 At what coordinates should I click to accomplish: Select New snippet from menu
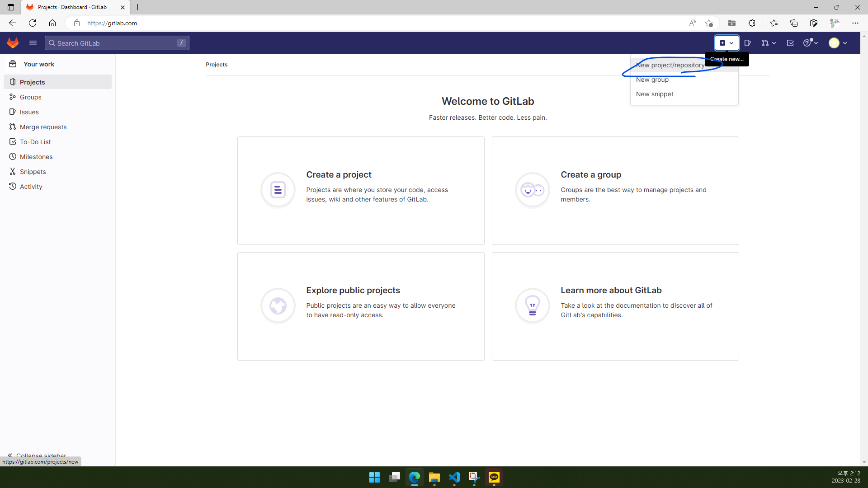click(x=684, y=94)
